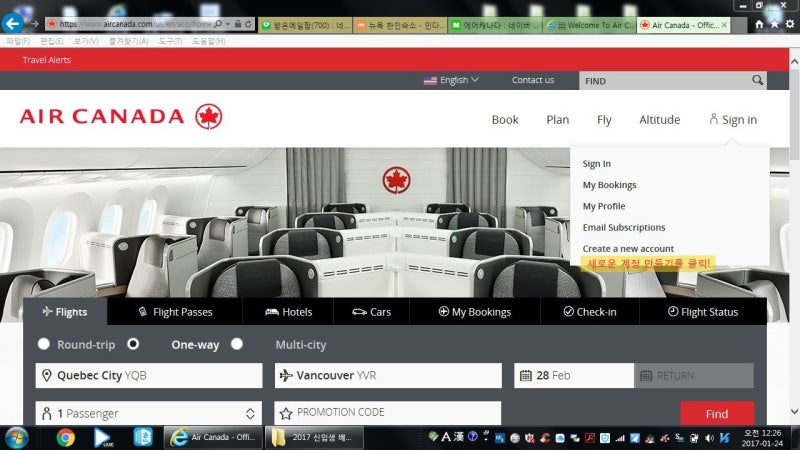Open the address bar dropdown arrow

click(x=228, y=24)
